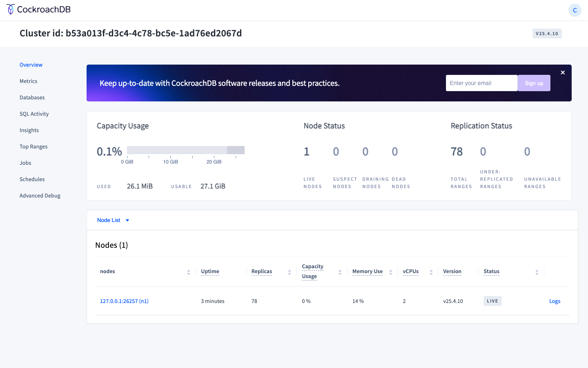Open the Logs link for node n1
The width and height of the screenshot is (588, 368).
pos(555,301)
